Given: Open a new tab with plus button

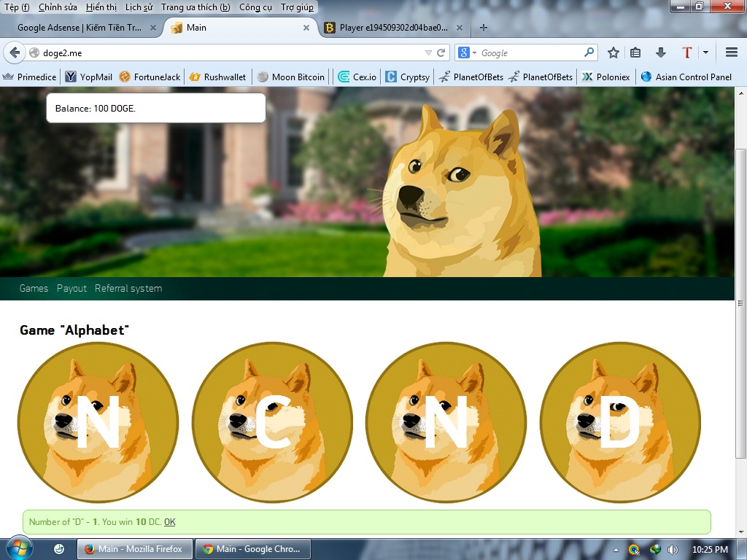Looking at the screenshot, I should pyautogui.click(x=483, y=28).
